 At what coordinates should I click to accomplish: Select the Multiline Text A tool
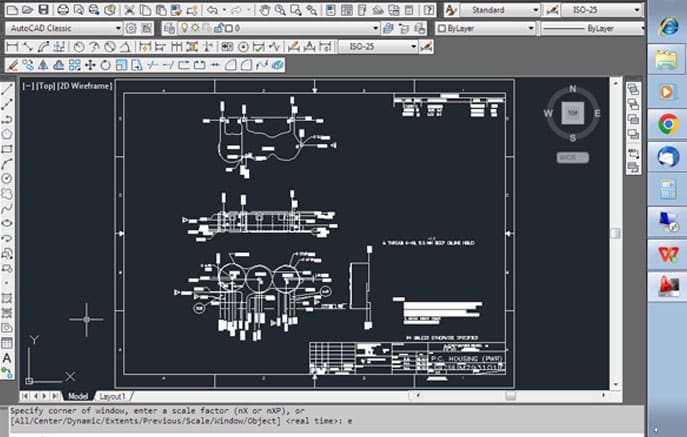(x=7, y=358)
